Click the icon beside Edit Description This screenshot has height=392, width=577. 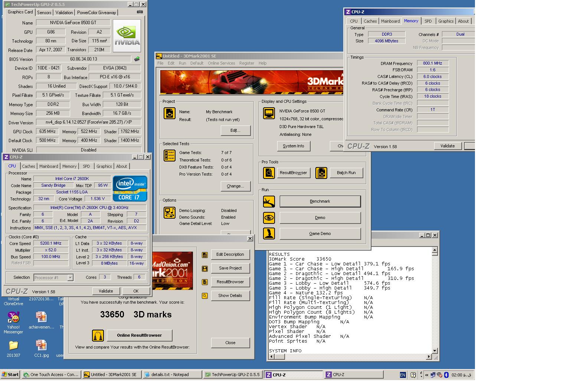tap(204, 255)
